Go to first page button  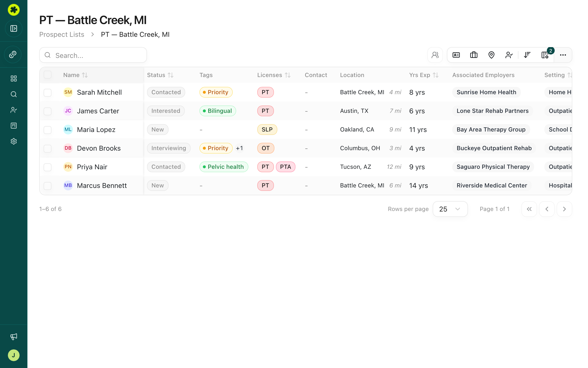[529, 209]
